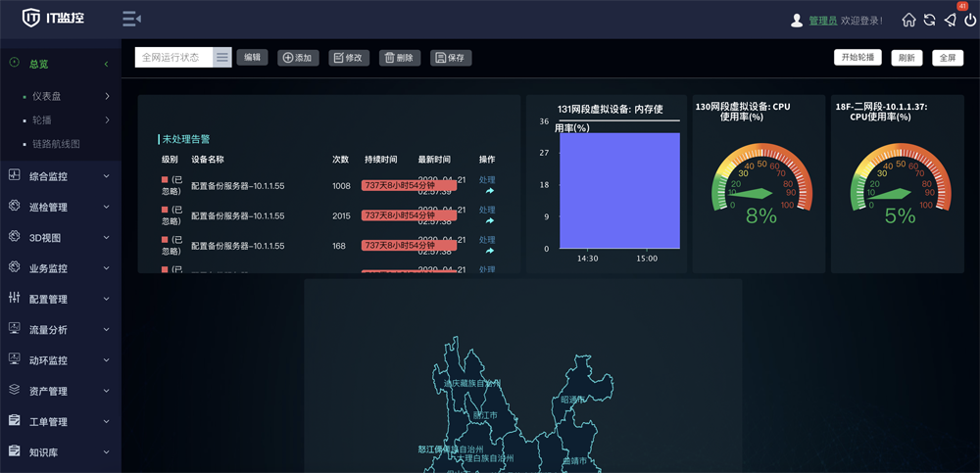Click 丽江市 on the map
The image size is (980, 473).
click(485, 415)
